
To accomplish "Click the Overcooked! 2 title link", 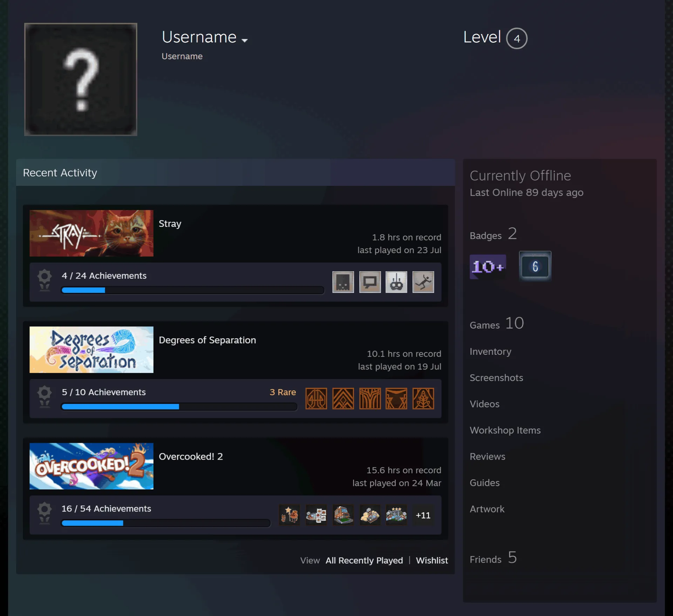I will (x=191, y=456).
